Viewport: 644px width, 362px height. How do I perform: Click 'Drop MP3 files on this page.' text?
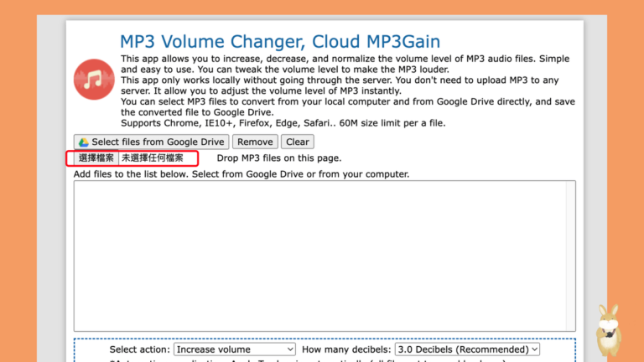[x=279, y=158]
